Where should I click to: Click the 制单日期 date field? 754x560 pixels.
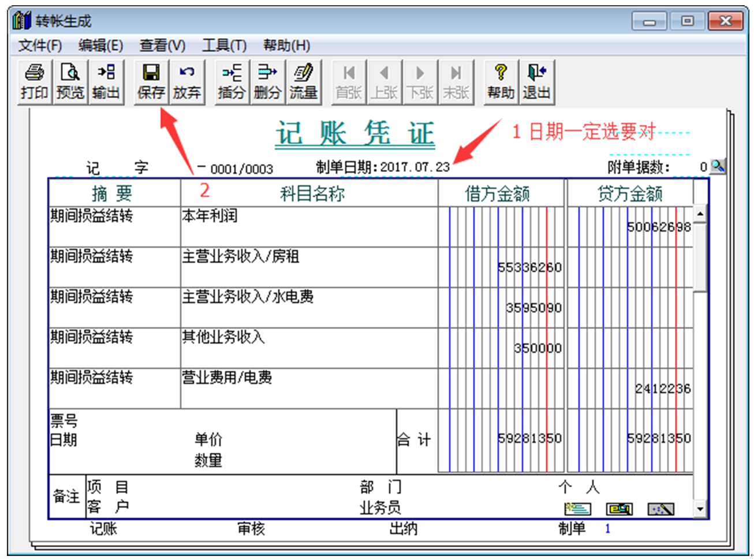click(x=415, y=167)
